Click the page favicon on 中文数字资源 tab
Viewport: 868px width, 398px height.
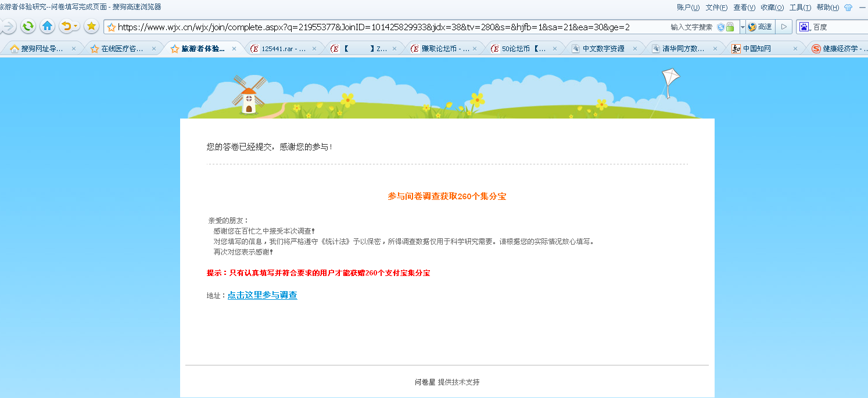click(x=575, y=49)
